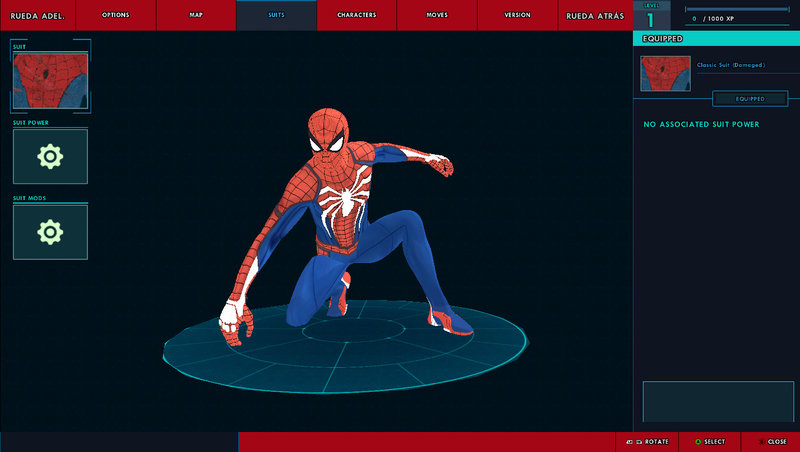Click the XP progress bar
800x452 pixels.
[737, 9]
